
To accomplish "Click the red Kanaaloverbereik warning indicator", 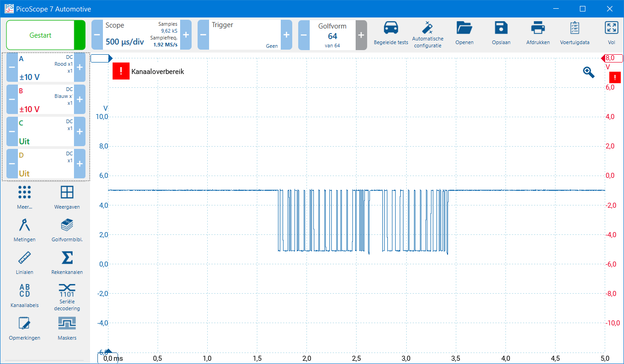I will coord(121,71).
